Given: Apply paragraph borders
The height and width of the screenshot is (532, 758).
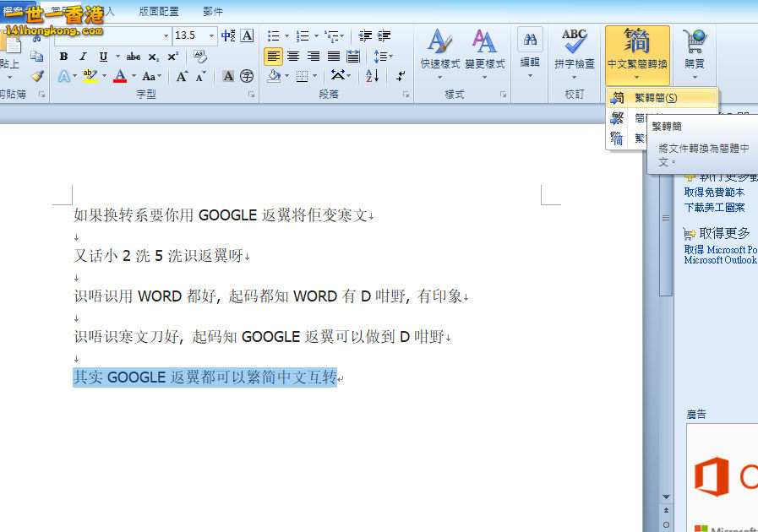Looking at the screenshot, I should 303,76.
